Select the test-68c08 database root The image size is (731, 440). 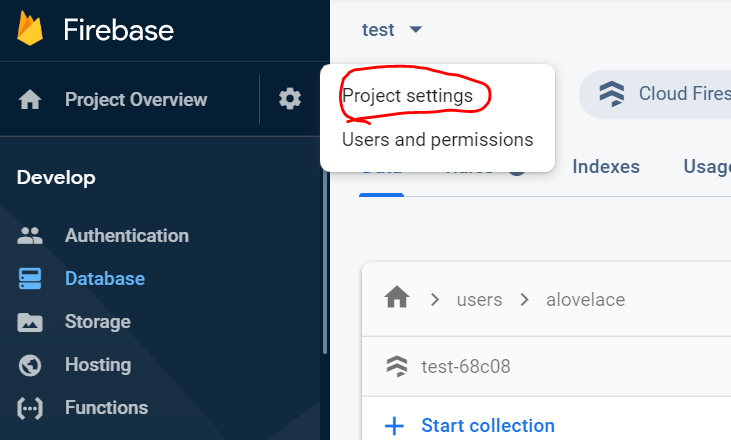(466, 366)
